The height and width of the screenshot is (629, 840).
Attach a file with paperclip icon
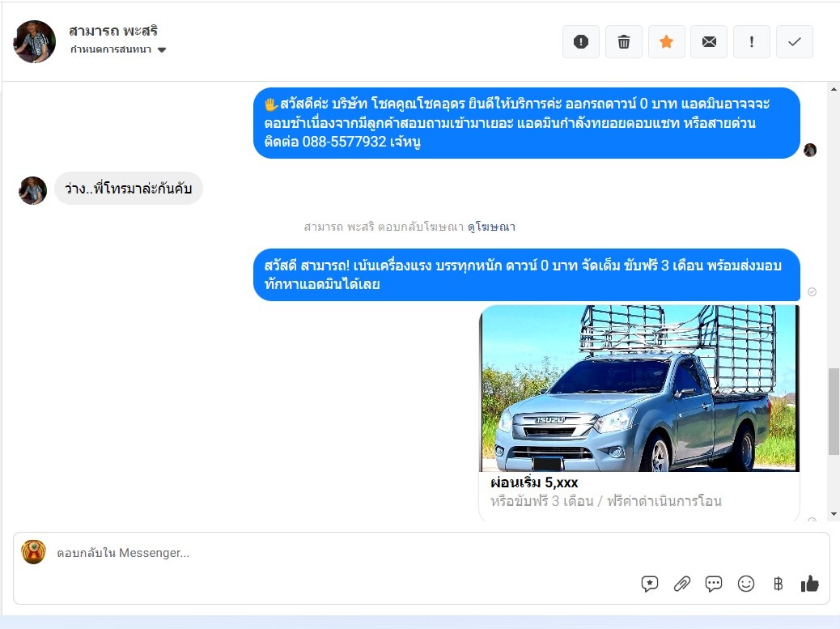click(681, 584)
